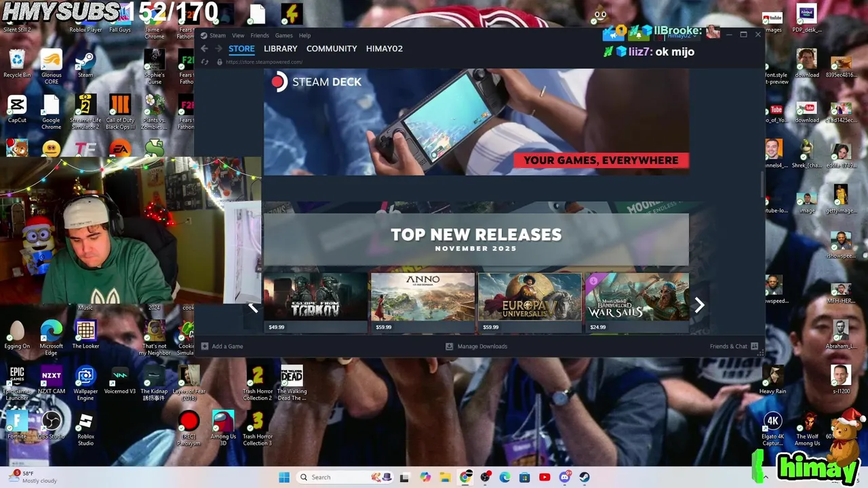
Task: Select the CapCut desktop icon
Action: (17, 109)
